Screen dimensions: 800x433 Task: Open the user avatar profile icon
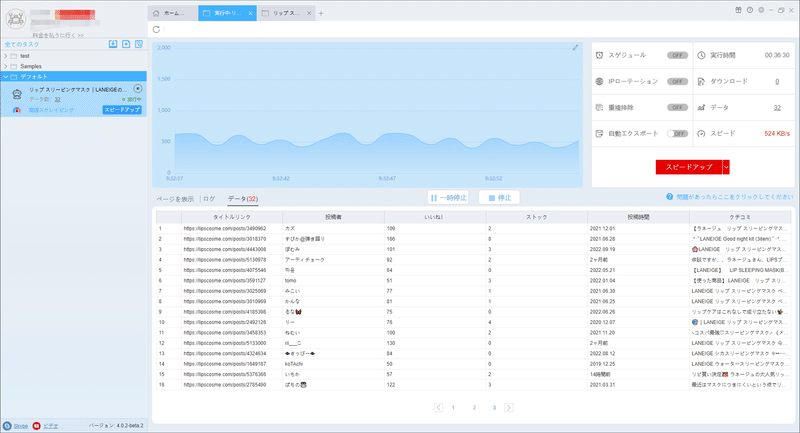point(15,18)
